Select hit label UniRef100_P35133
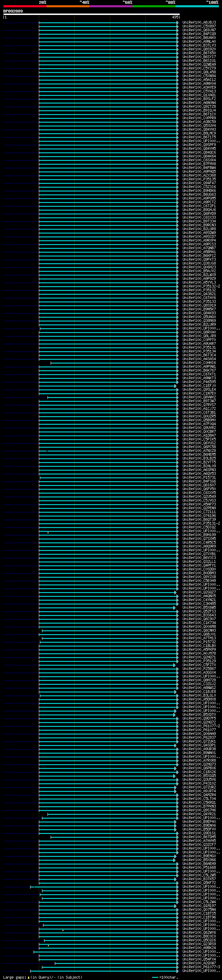Viewport: 222px width, 980px height. 199,302
